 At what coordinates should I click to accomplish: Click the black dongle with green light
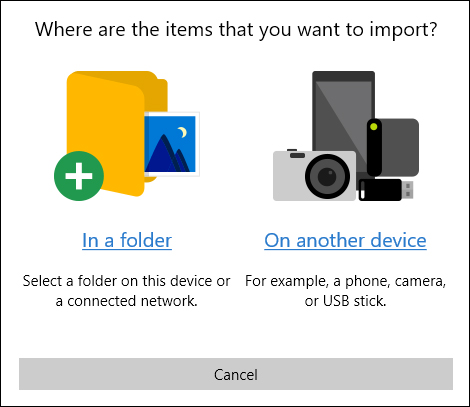tap(374, 147)
